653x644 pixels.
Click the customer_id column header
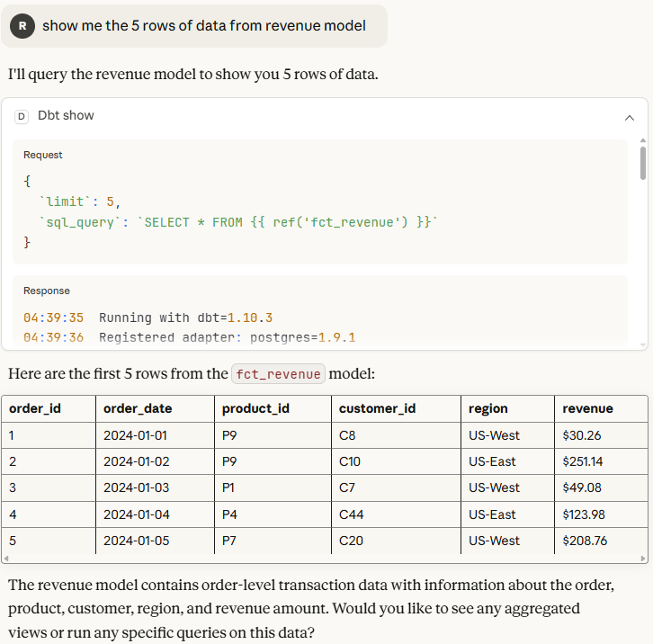377,408
